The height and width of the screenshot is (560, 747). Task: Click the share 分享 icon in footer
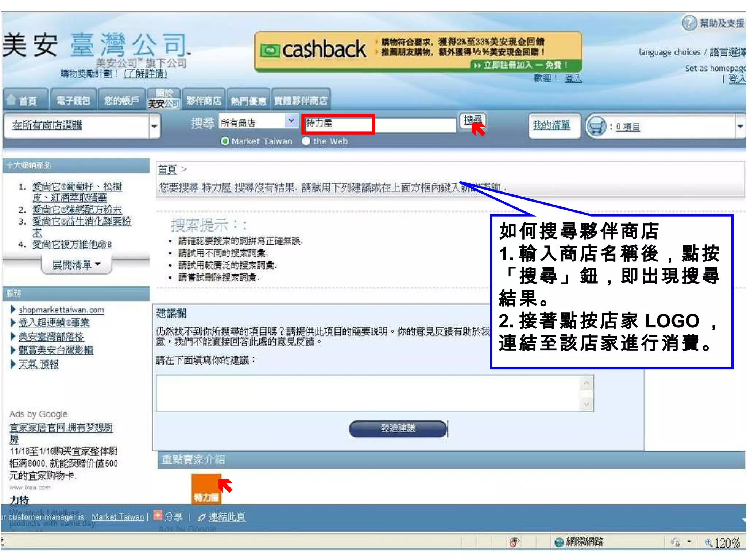coord(158,515)
